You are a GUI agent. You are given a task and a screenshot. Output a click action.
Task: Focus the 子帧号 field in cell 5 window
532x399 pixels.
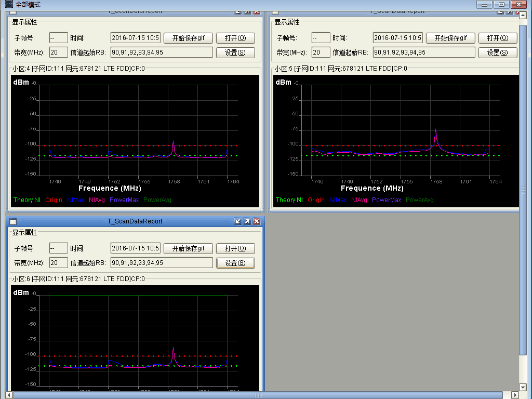coord(321,37)
